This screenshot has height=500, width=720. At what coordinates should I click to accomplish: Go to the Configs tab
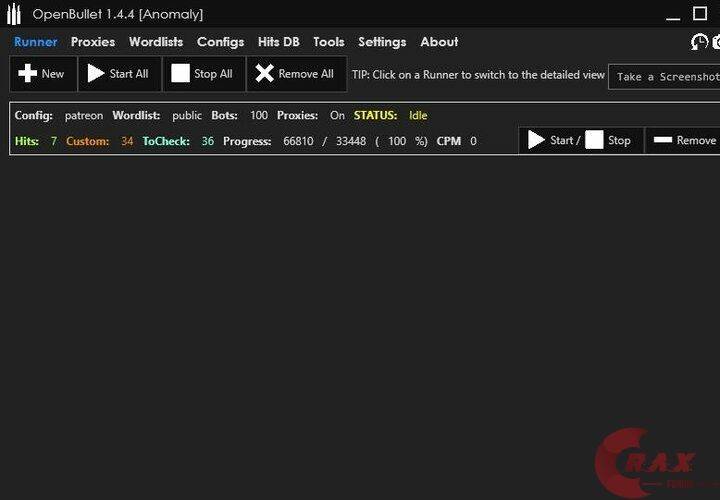point(220,42)
